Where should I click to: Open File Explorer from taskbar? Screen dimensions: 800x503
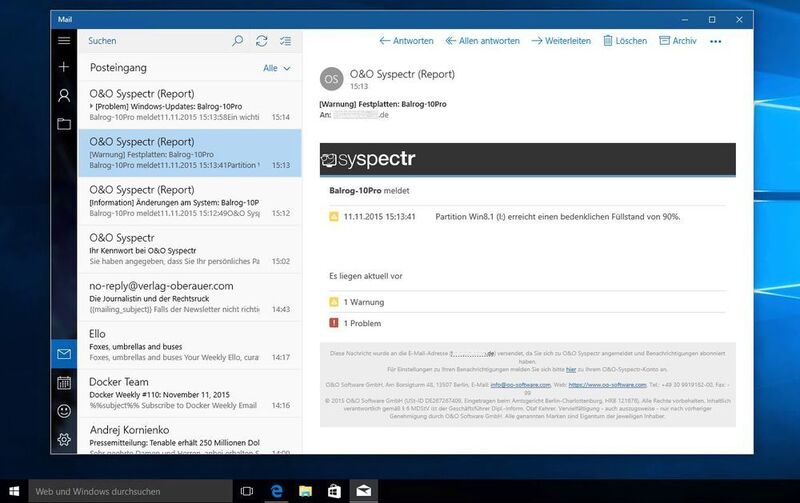[x=305, y=491]
